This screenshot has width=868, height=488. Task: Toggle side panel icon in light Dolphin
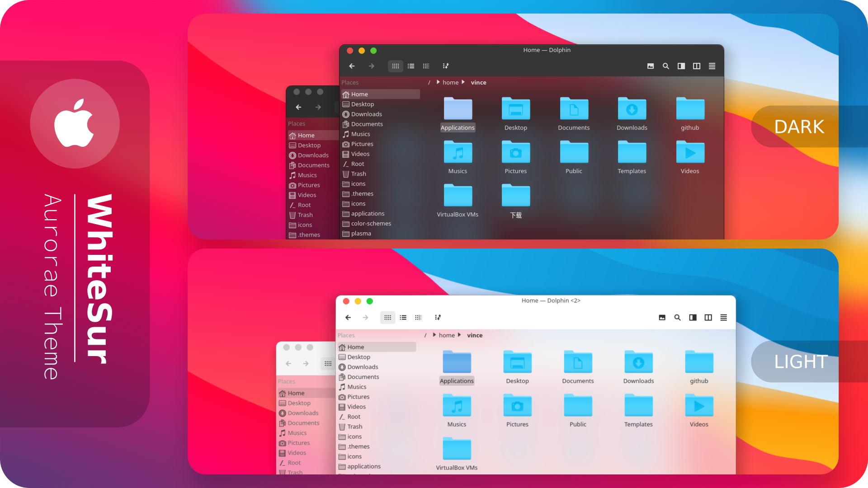[x=693, y=317]
